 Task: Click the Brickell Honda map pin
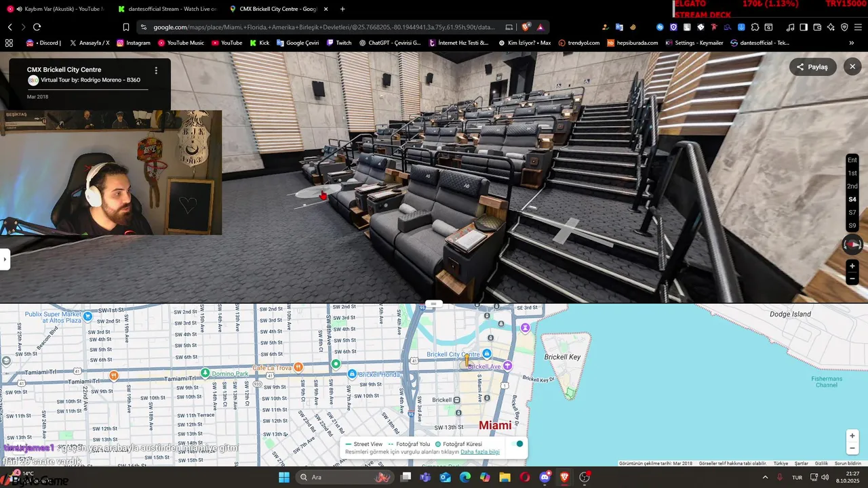pyautogui.click(x=352, y=374)
